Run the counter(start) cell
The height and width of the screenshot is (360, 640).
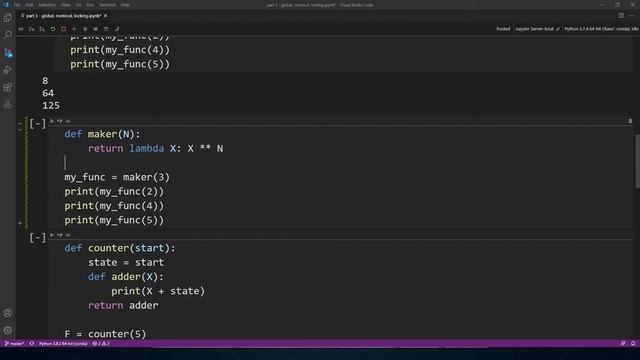(x=52, y=235)
